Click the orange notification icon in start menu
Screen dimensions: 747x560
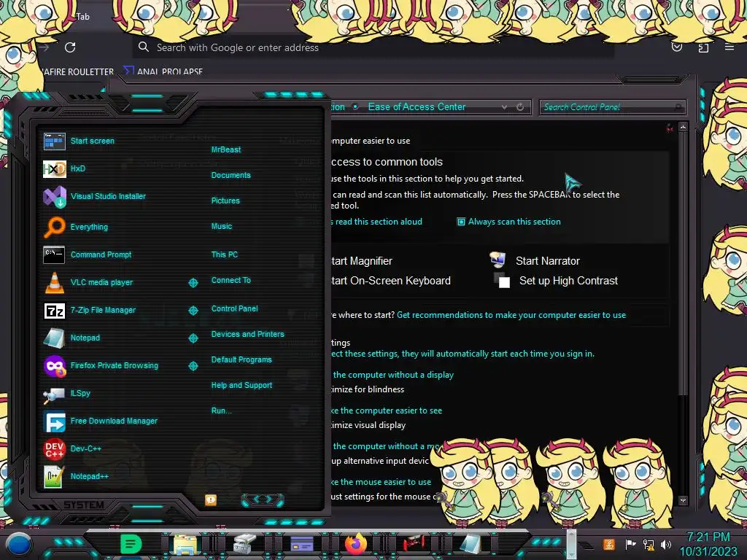point(211,499)
